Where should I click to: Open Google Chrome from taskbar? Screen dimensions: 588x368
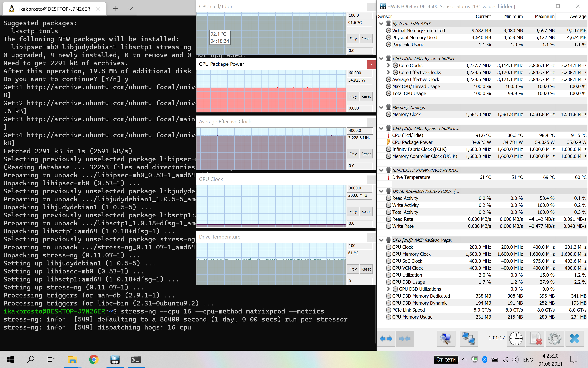(94, 359)
